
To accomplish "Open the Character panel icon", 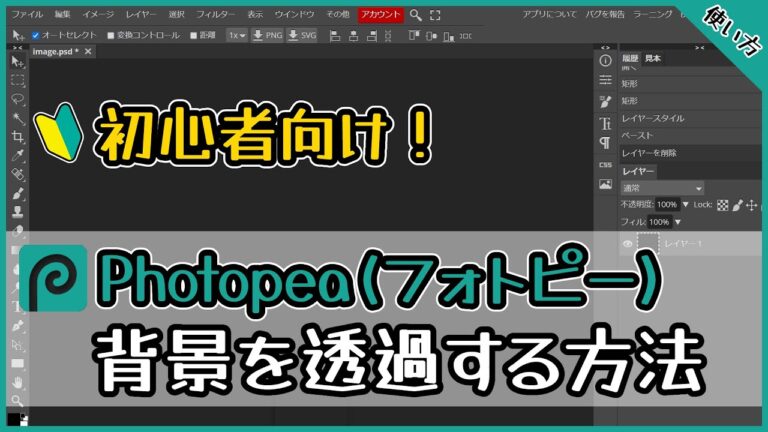I will pos(605,123).
